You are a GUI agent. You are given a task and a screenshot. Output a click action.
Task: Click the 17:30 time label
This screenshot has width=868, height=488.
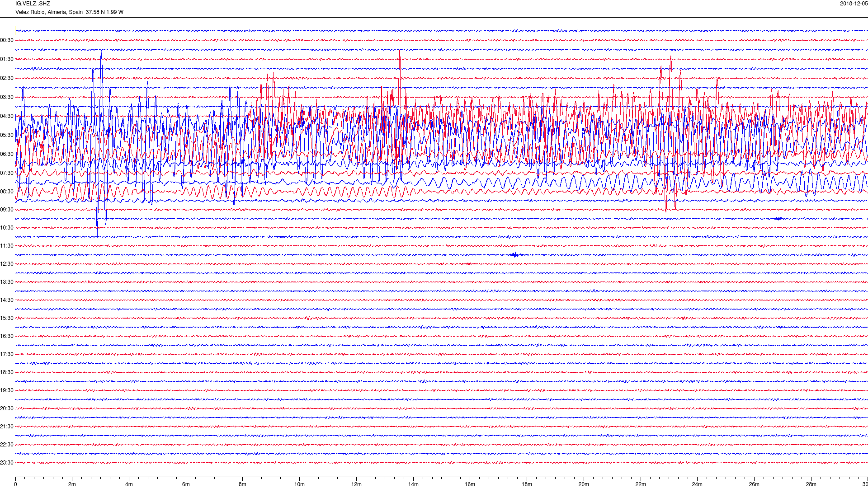pos(7,354)
